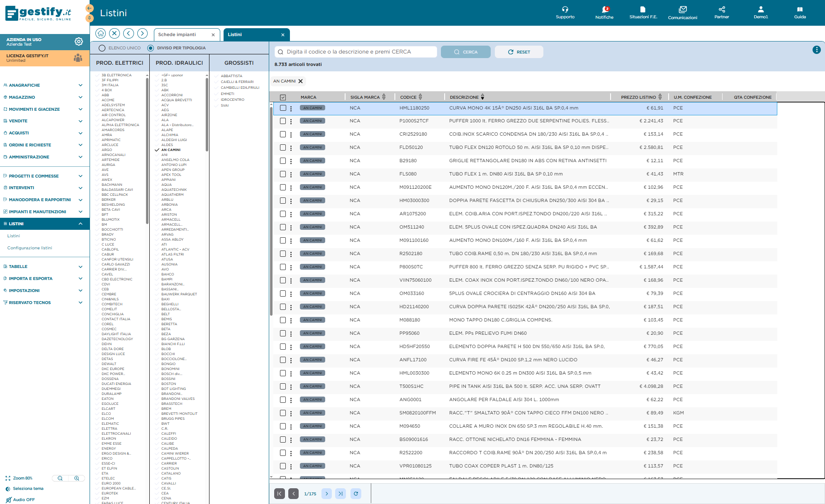Toggle the select-all header checkbox
The width and height of the screenshot is (825, 504).
pos(283,97)
